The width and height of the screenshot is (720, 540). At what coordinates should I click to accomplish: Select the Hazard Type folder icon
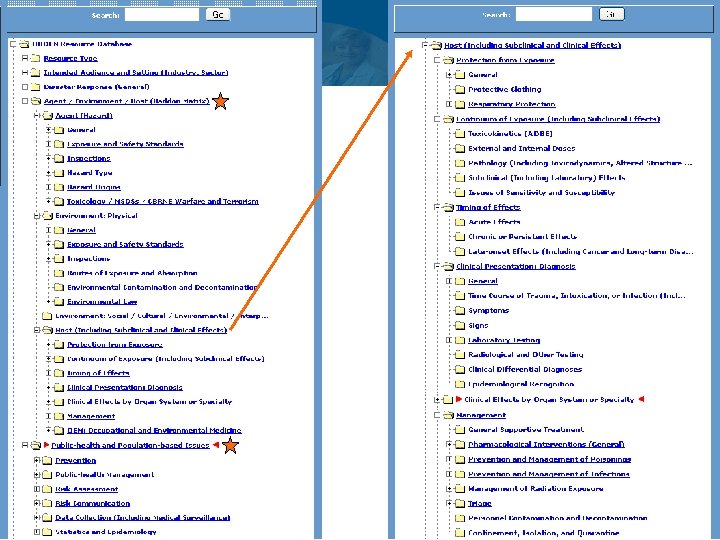(x=59, y=173)
